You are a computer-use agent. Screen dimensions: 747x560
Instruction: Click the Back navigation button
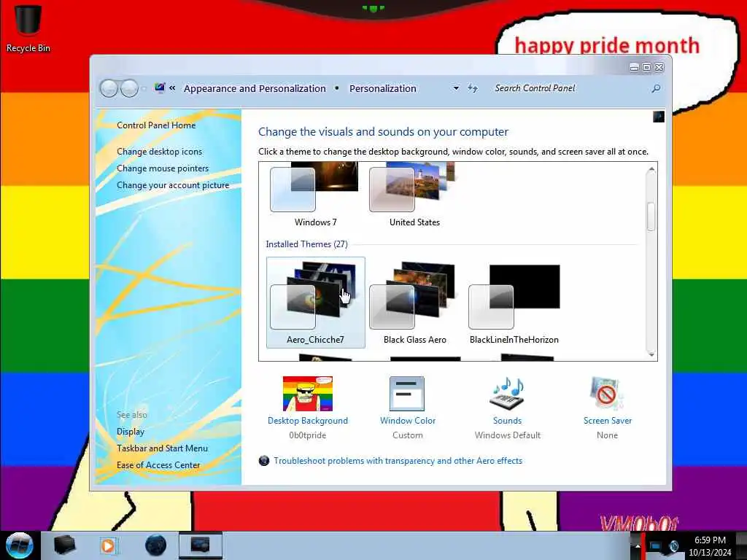(109, 88)
